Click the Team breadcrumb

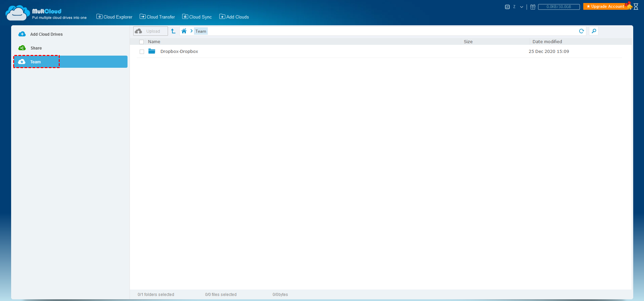click(x=201, y=31)
